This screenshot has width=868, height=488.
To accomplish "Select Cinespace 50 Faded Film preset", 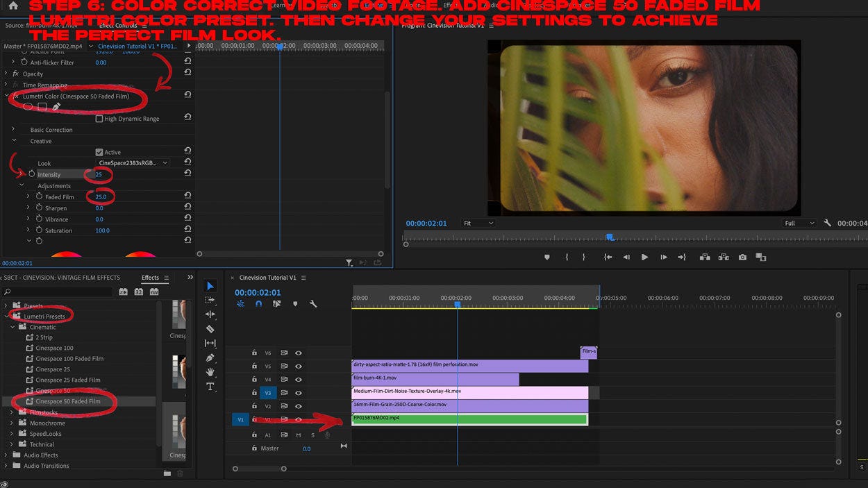I will pyautogui.click(x=68, y=401).
